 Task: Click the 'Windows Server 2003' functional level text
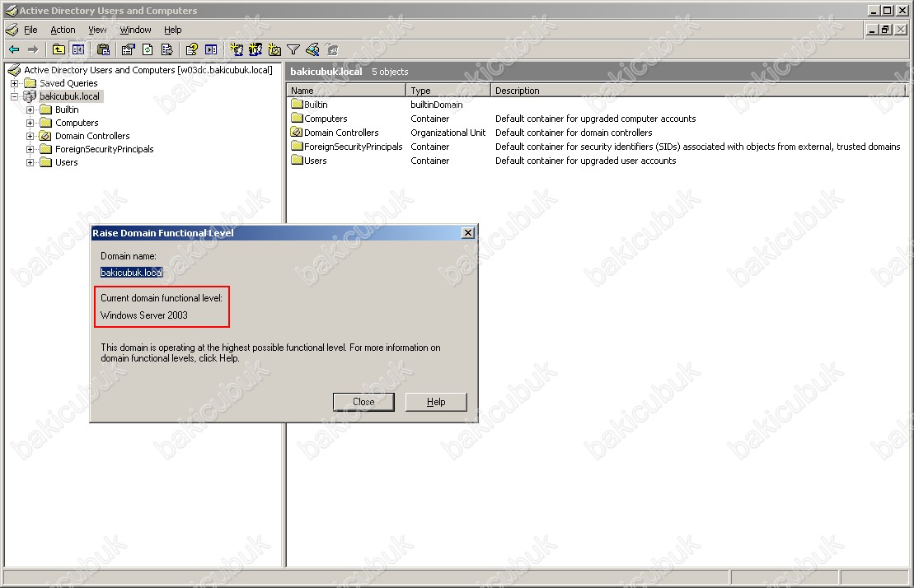coord(144,315)
